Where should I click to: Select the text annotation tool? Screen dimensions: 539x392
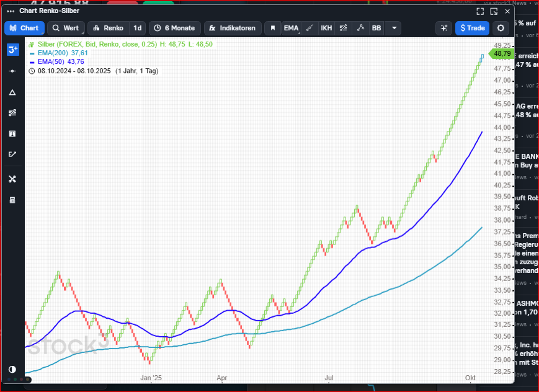click(x=12, y=133)
